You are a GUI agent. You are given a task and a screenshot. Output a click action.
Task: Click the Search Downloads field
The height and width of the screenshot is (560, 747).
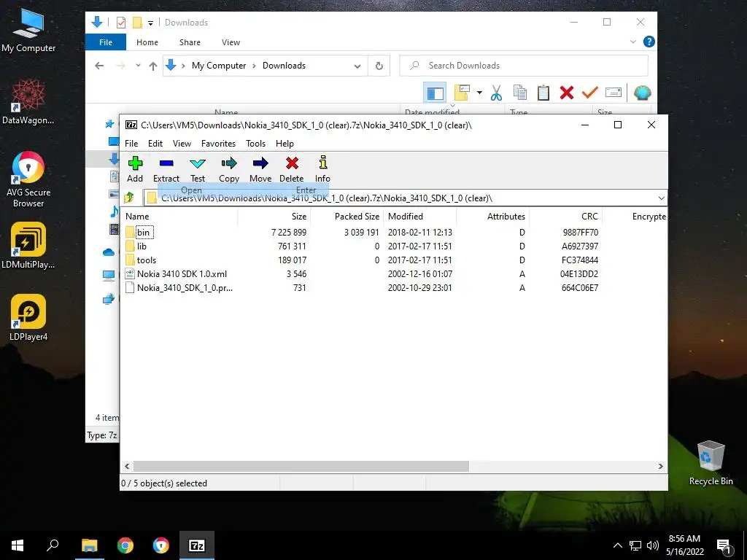tap(524, 66)
